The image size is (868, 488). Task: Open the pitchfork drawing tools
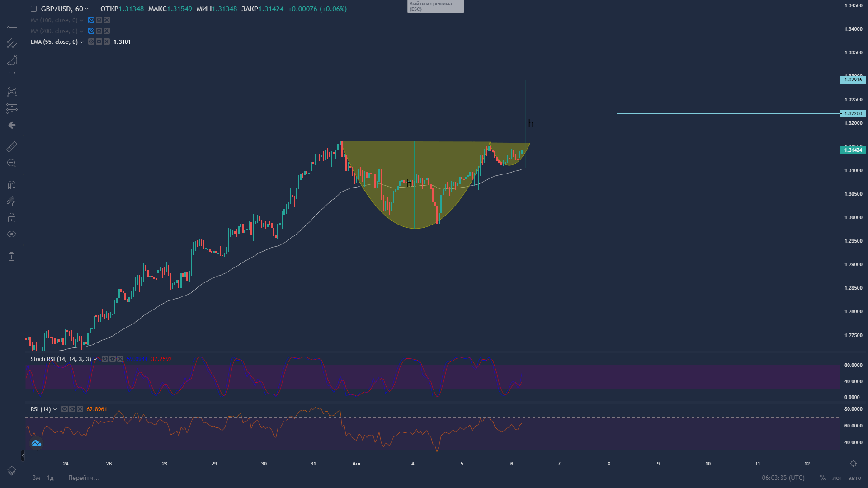point(12,44)
